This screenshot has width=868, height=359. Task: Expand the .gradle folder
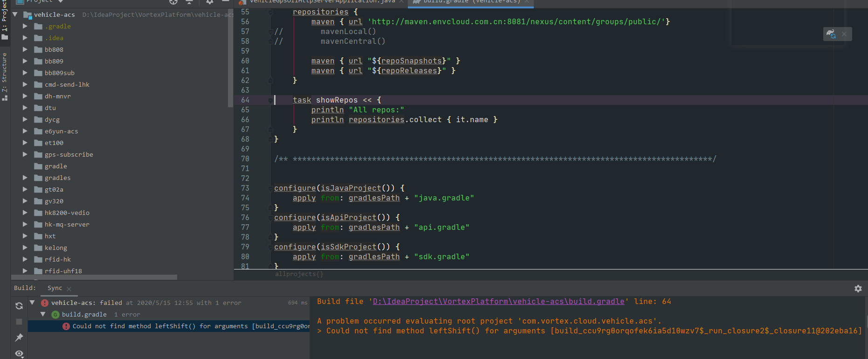tap(25, 26)
